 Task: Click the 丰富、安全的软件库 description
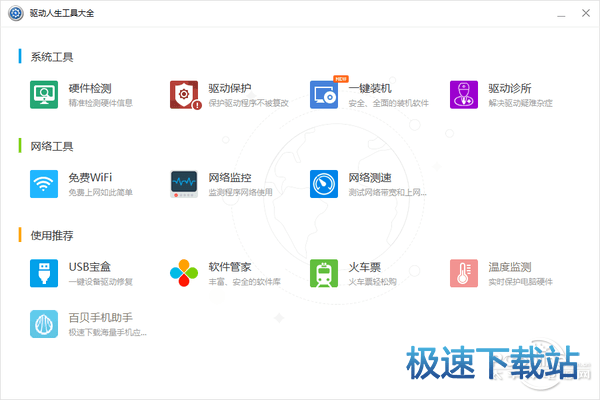pos(245,282)
